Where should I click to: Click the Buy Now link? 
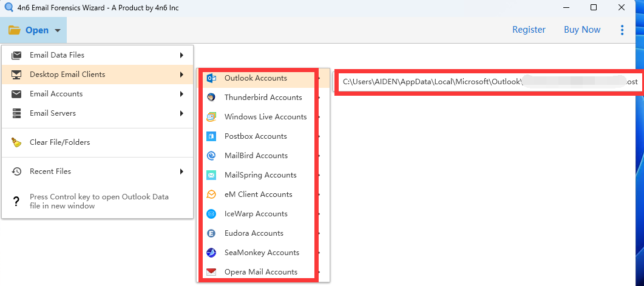point(582,30)
